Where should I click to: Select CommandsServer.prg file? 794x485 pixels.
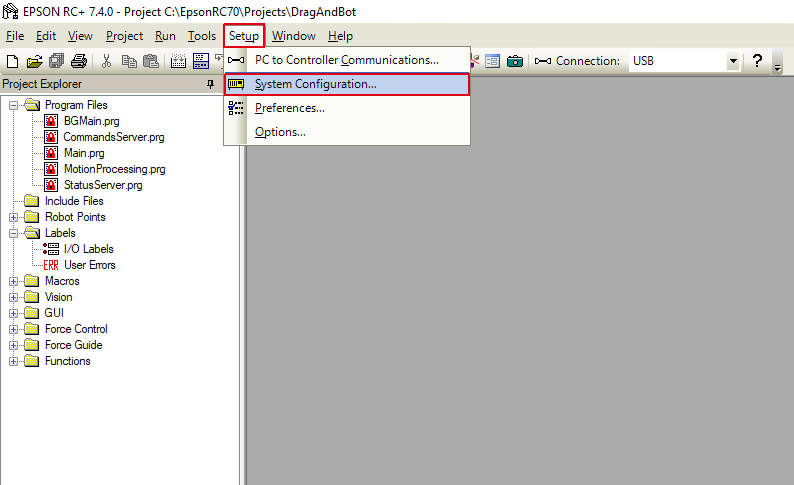point(114,137)
